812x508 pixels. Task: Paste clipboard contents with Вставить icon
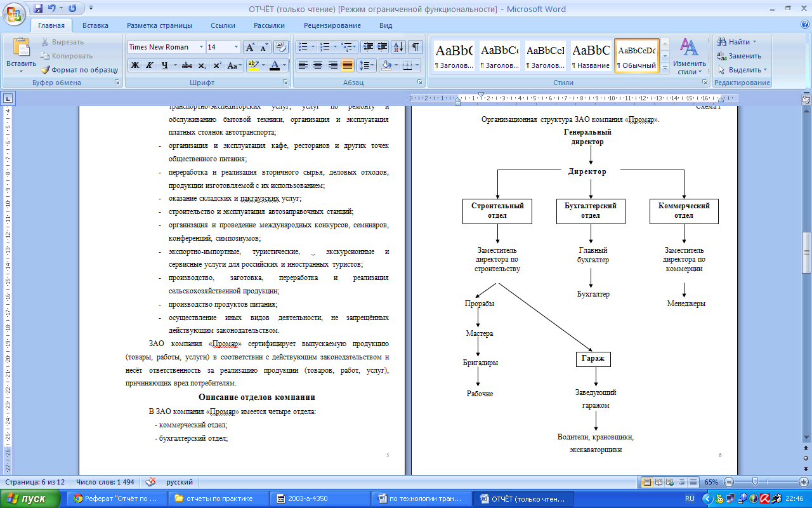22,48
